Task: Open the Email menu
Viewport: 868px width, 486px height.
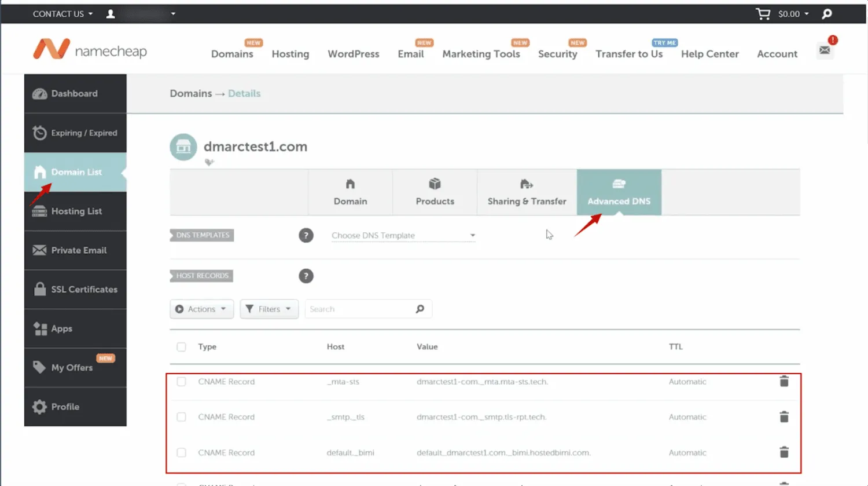Action: 411,54
